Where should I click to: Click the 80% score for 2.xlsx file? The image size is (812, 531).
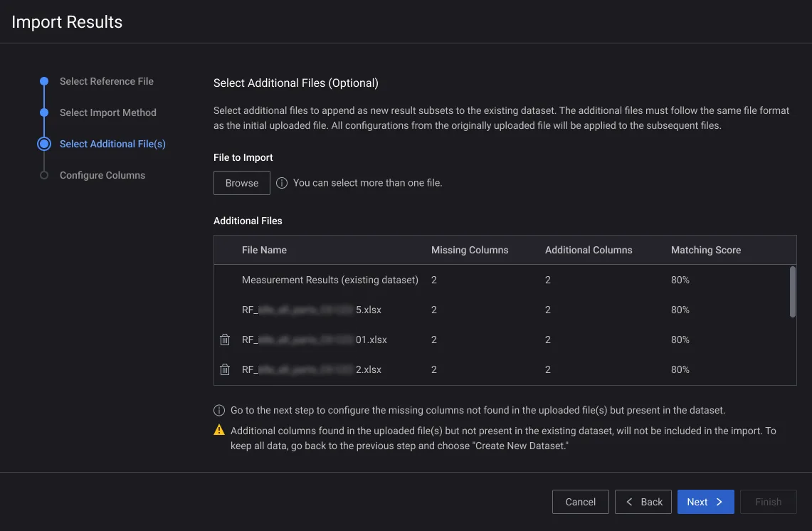(x=680, y=369)
